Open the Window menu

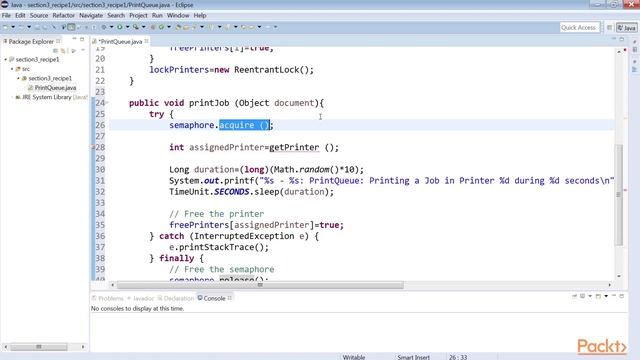tap(178, 16)
